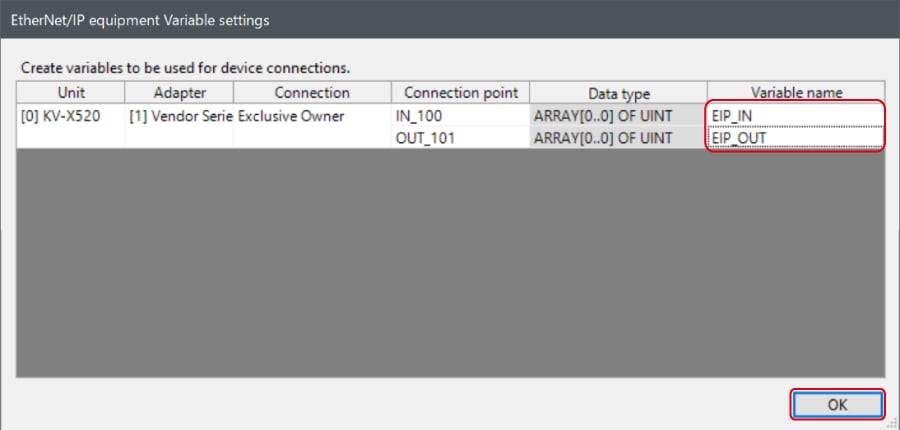Click the Connection column header
The width and height of the screenshot is (900, 430).
pos(312,93)
